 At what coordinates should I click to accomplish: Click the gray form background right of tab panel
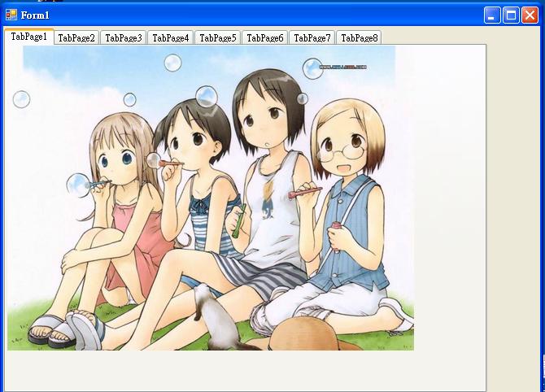click(x=515, y=203)
